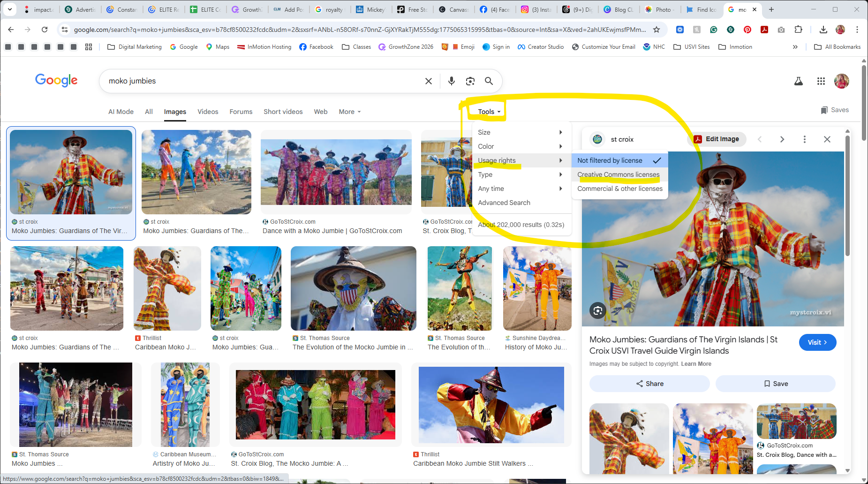Close the image preview panel
The image size is (868, 484).
(827, 139)
